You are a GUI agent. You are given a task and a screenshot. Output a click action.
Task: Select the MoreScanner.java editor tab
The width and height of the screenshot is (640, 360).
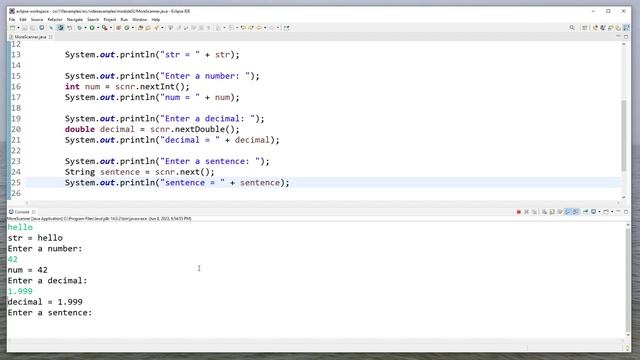click(30, 37)
